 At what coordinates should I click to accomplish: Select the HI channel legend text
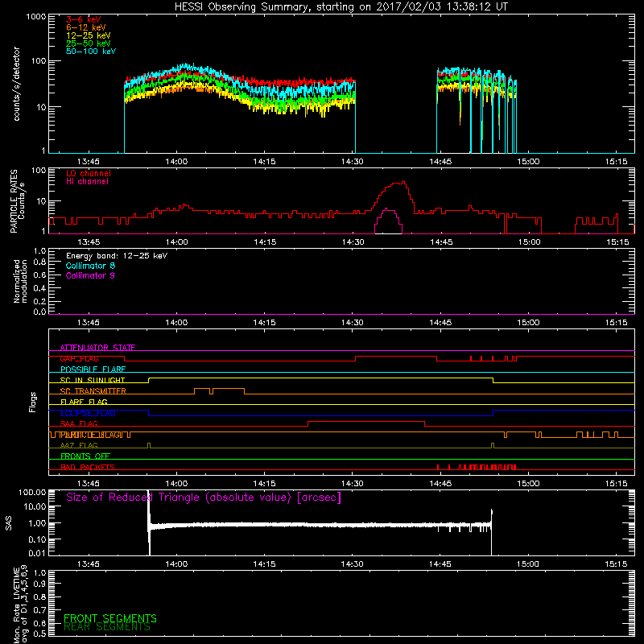[87, 182]
